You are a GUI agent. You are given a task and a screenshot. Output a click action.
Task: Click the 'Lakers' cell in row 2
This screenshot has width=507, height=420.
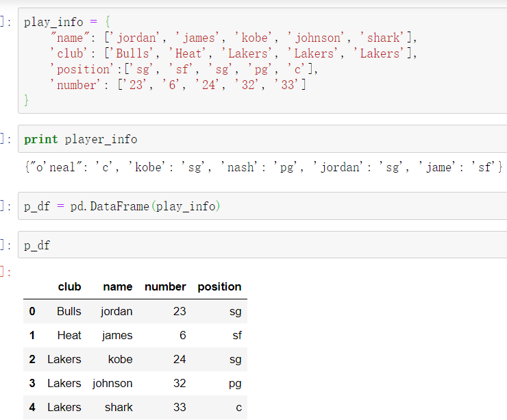tap(64, 359)
